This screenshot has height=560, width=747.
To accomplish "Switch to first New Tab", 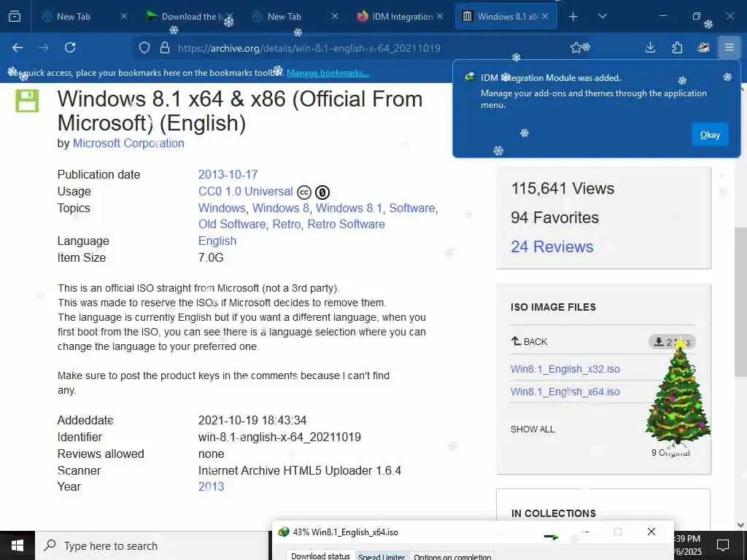I will [x=74, y=17].
